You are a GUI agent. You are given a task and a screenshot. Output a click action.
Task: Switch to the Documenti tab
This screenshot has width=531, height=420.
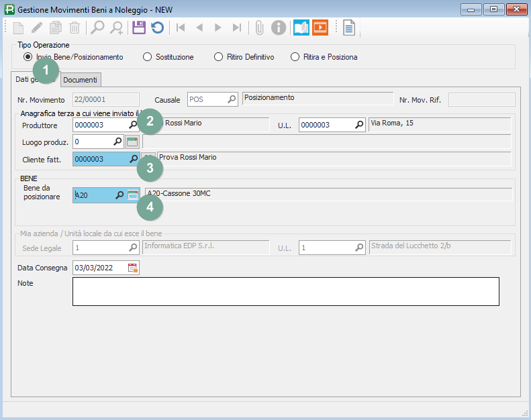tap(80, 80)
